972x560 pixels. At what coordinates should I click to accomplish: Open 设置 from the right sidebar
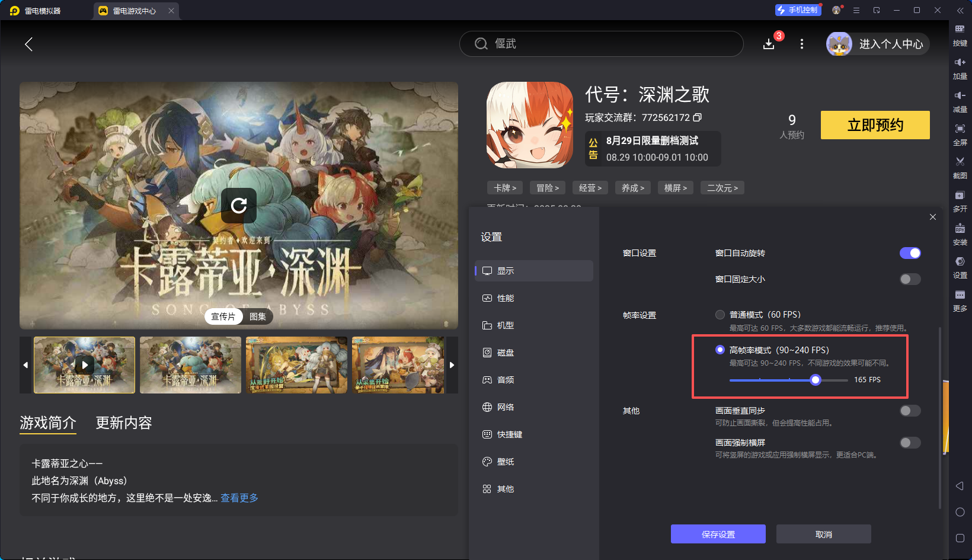click(x=960, y=267)
